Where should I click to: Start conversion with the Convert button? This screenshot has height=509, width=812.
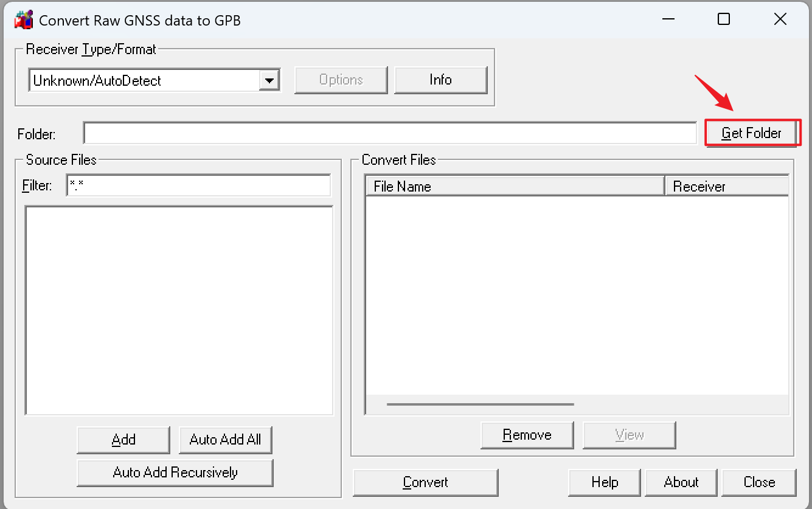click(425, 482)
